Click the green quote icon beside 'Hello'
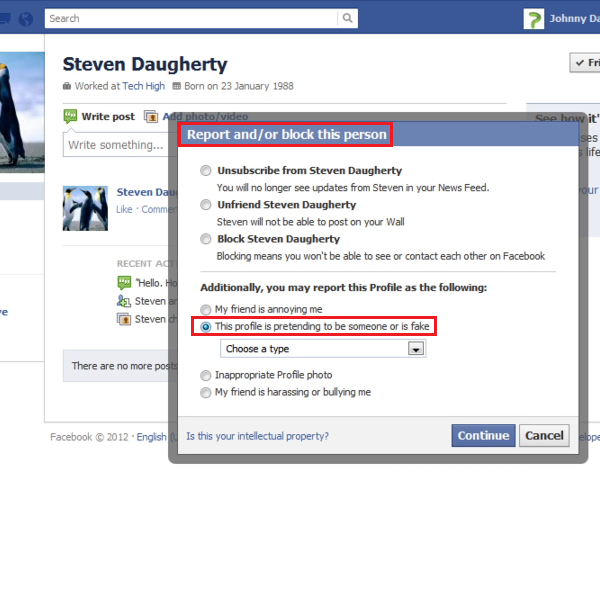This screenshot has width=600, height=600. [x=124, y=283]
